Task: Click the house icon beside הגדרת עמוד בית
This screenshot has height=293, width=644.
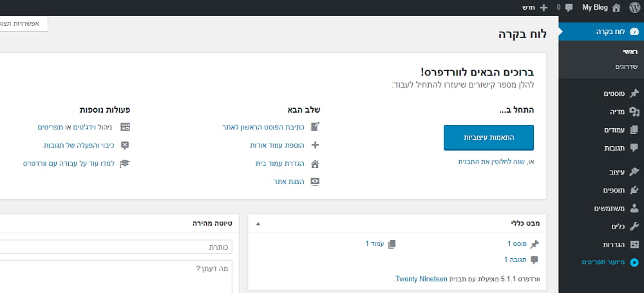Action: (315, 164)
